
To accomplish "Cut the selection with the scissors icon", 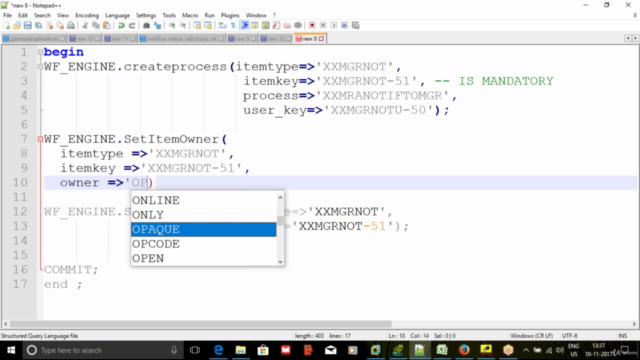I will pyautogui.click(x=85, y=25).
